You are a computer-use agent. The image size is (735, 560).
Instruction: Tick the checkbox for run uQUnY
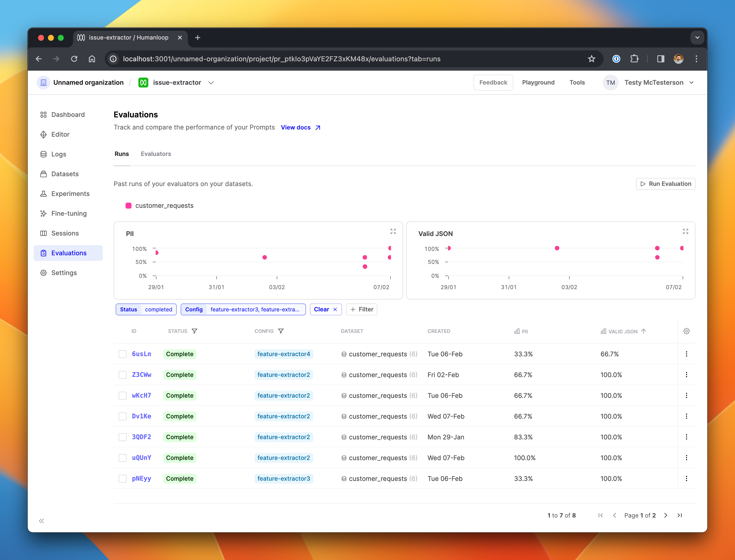pyautogui.click(x=123, y=458)
